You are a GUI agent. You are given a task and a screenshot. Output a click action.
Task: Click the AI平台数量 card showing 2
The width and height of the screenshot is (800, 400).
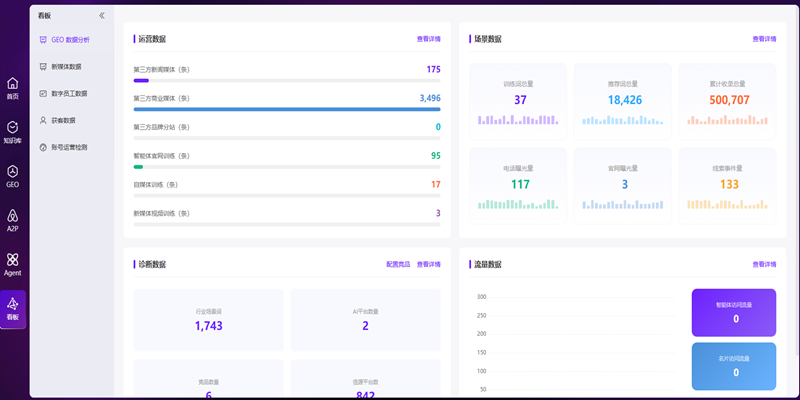click(365, 320)
